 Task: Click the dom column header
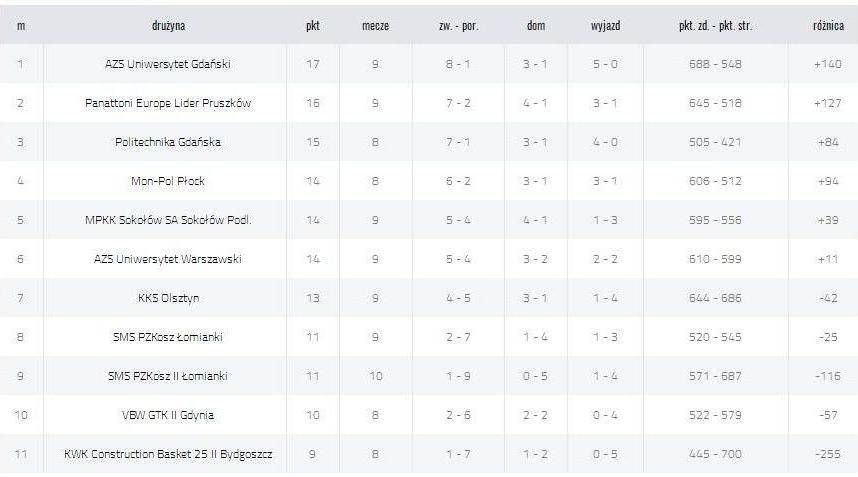(x=536, y=25)
